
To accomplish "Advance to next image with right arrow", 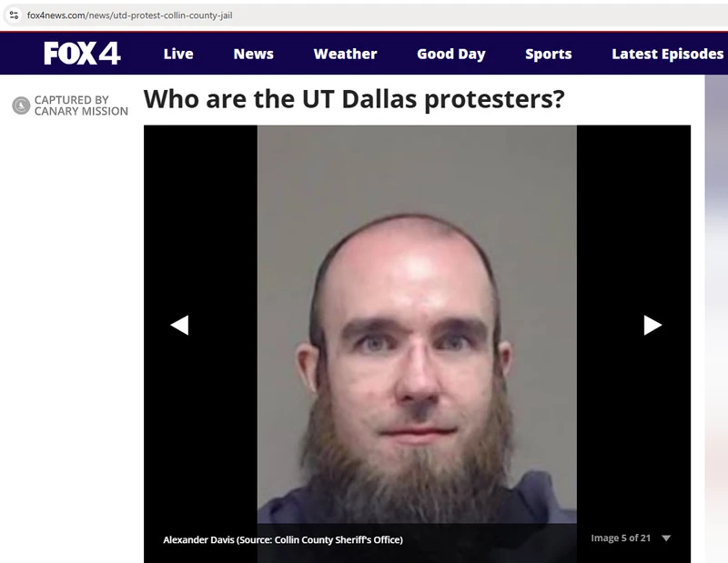I will click(x=652, y=325).
